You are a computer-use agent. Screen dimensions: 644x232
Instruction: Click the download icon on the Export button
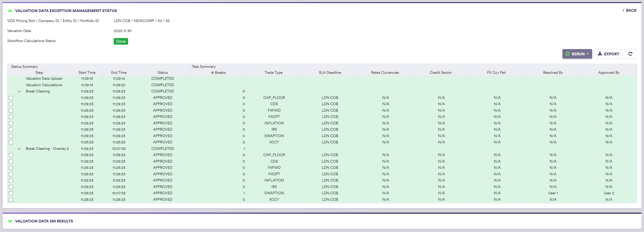click(600, 54)
